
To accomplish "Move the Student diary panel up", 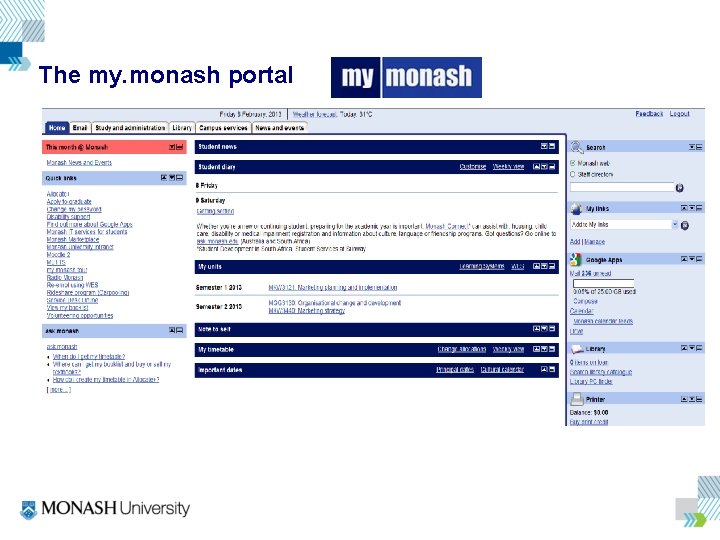I will point(536,166).
